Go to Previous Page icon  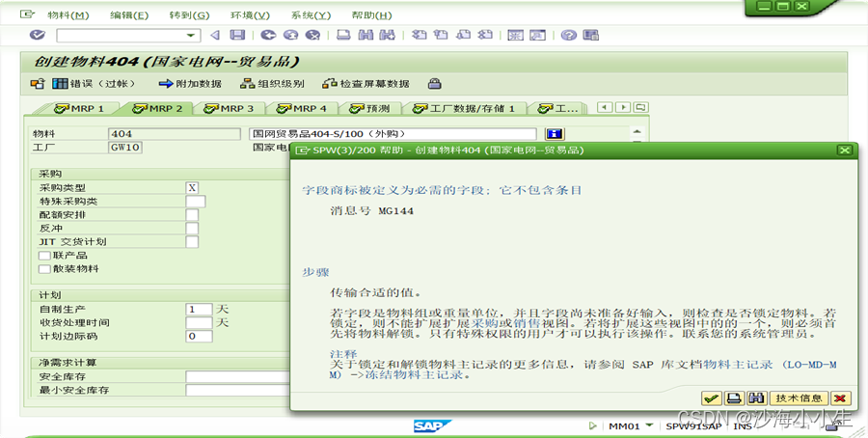tap(441, 36)
